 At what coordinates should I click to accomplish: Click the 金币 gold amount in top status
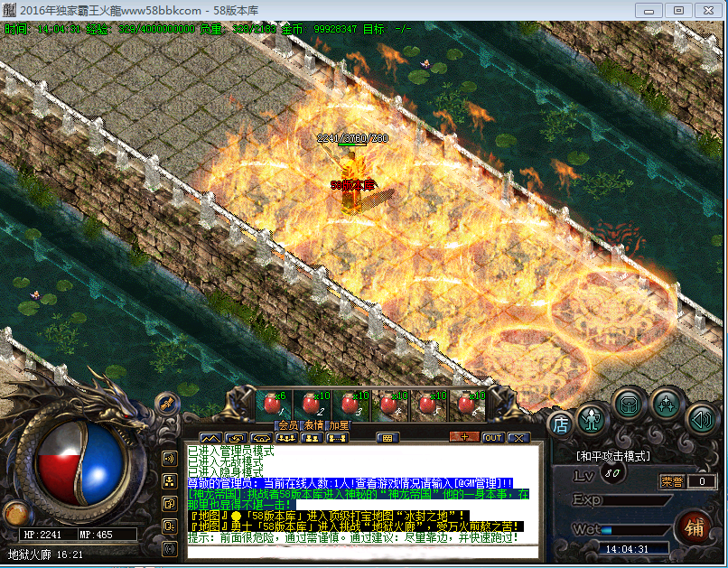319,29
